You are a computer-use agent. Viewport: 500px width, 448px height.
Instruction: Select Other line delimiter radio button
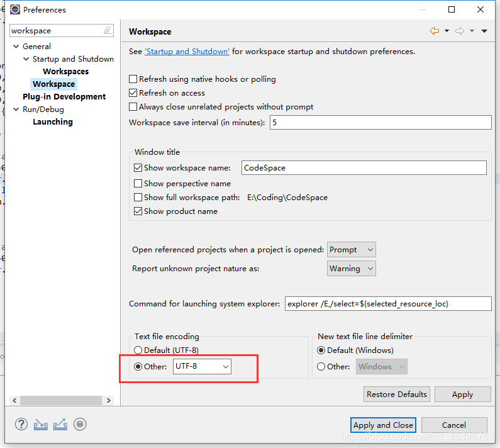point(321,367)
